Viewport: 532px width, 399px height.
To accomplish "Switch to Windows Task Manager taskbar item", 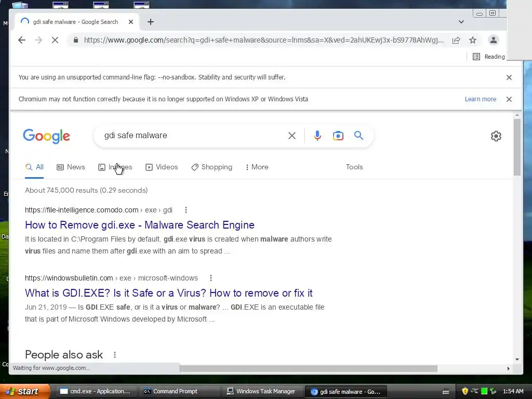I will (262, 391).
